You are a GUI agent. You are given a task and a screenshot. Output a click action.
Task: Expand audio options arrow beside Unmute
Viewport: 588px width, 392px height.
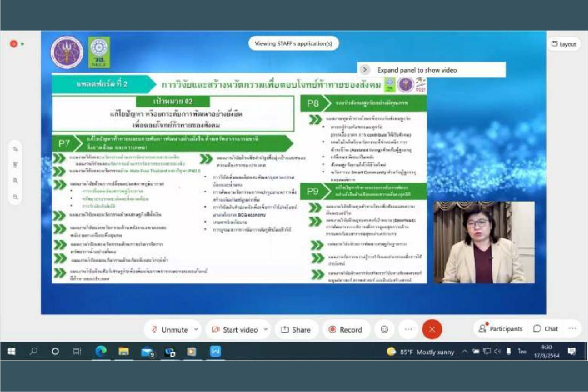click(196, 329)
